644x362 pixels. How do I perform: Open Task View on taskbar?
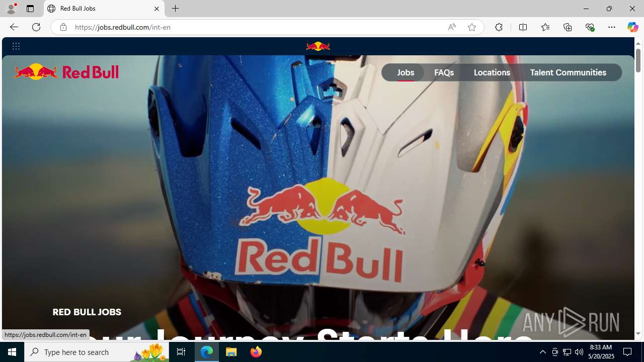181,352
